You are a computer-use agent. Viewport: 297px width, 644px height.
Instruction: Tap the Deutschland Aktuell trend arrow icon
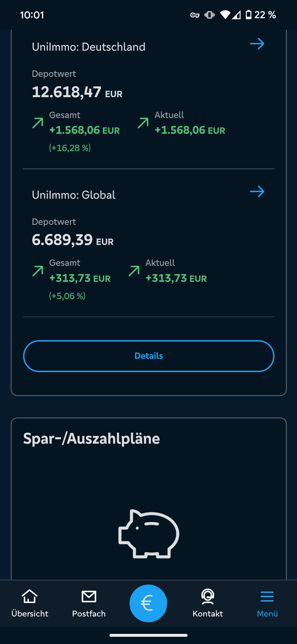point(143,123)
